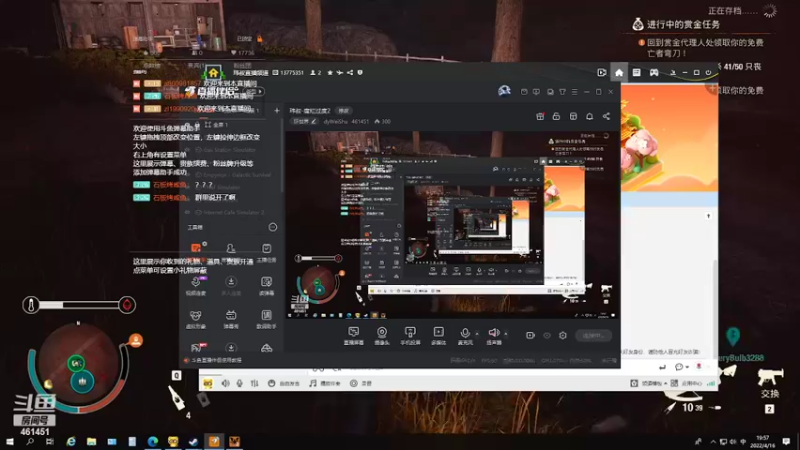Click 播放伴奏 play accompaniment button

point(325,383)
